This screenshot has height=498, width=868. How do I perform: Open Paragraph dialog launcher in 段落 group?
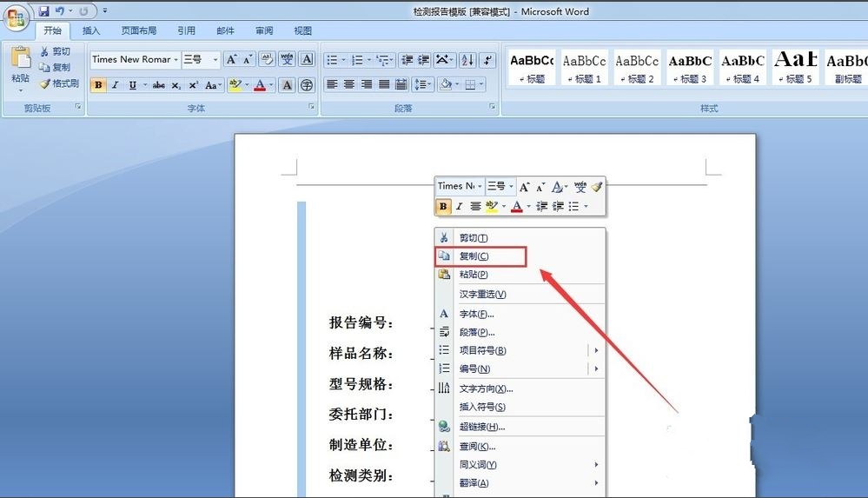492,106
